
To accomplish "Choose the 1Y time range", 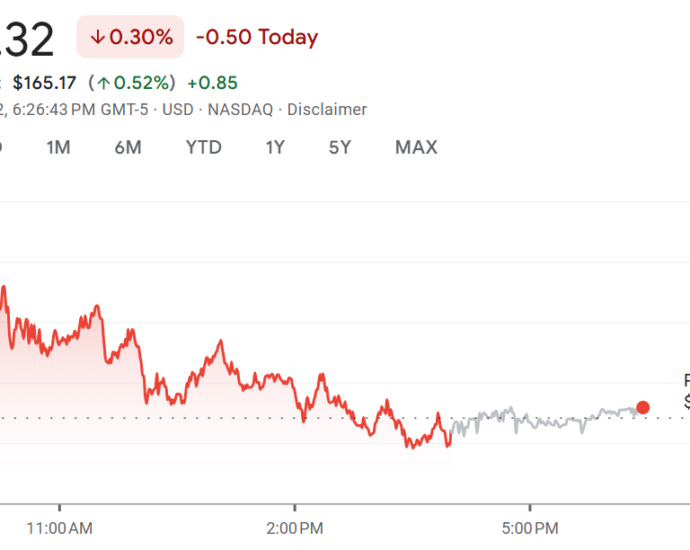I will [x=275, y=148].
